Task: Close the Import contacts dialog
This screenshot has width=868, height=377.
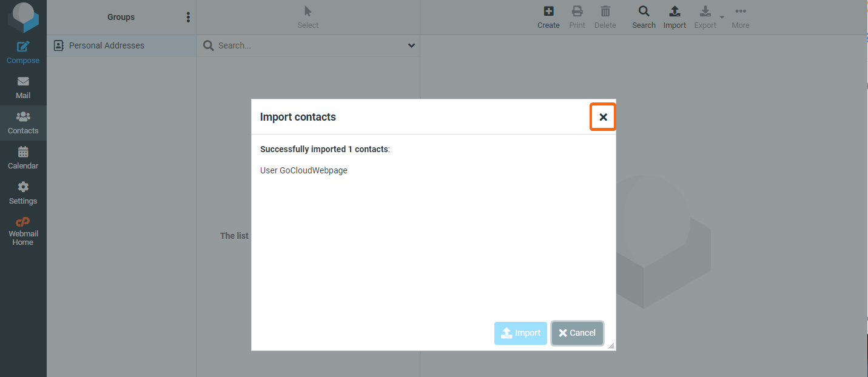Action: coord(603,117)
